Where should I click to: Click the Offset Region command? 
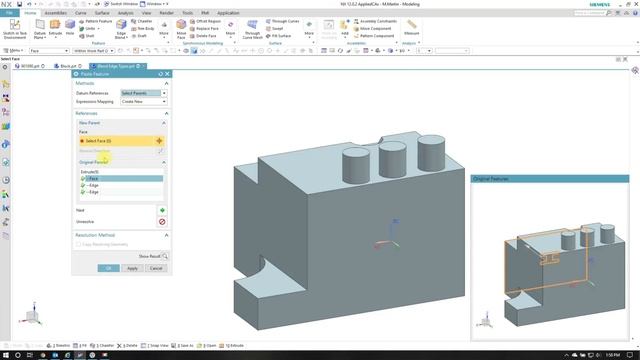coord(205,21)
